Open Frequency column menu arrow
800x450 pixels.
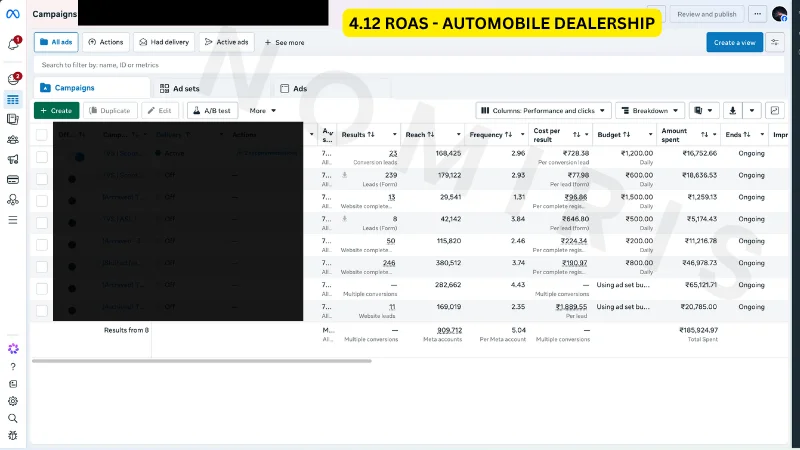tap(522, 135)
